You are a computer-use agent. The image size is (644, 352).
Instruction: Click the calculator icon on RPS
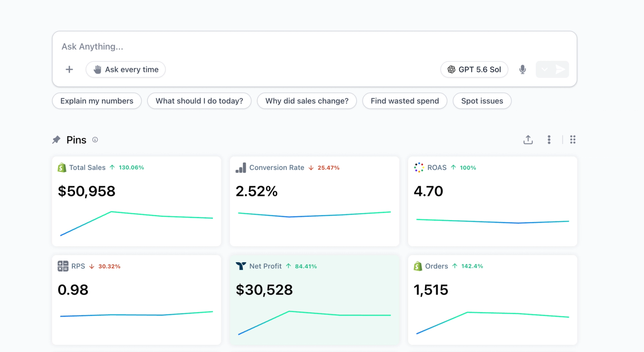(63, 266)
